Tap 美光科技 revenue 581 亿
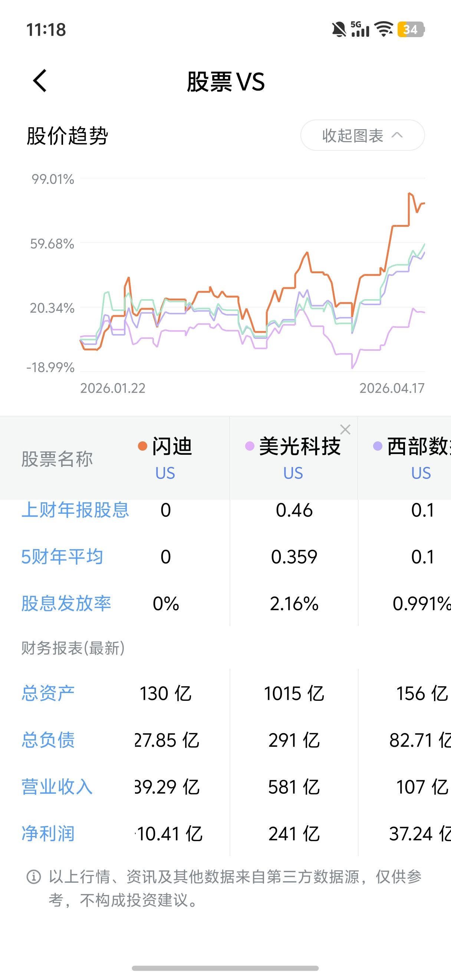The image size is (451, 980). (x=294, y=787)
